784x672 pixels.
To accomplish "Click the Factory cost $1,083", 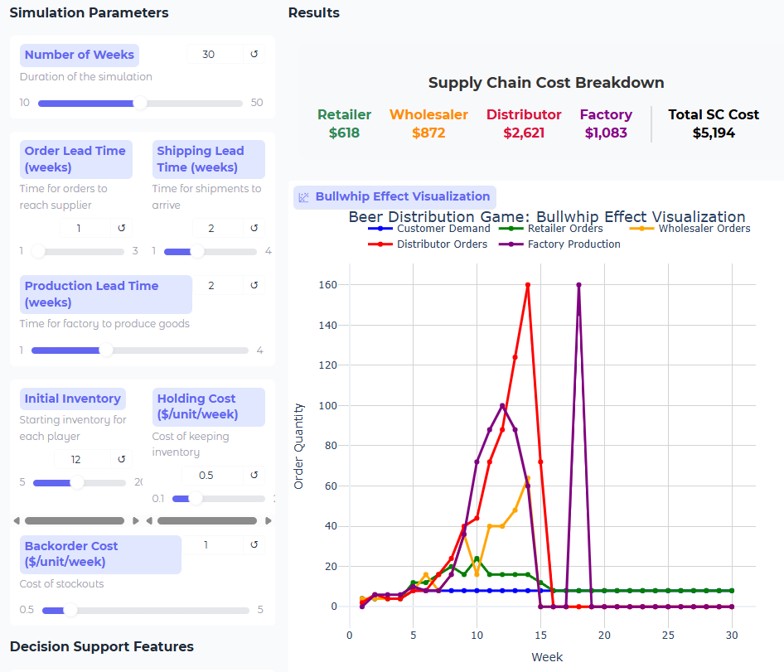I will pos(606,133).
